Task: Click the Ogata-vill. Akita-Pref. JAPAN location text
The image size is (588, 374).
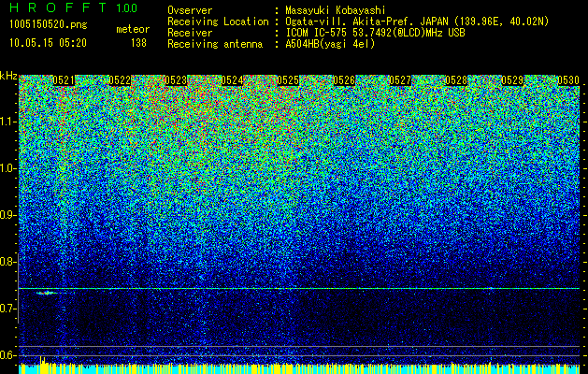Action: point(417,22)
